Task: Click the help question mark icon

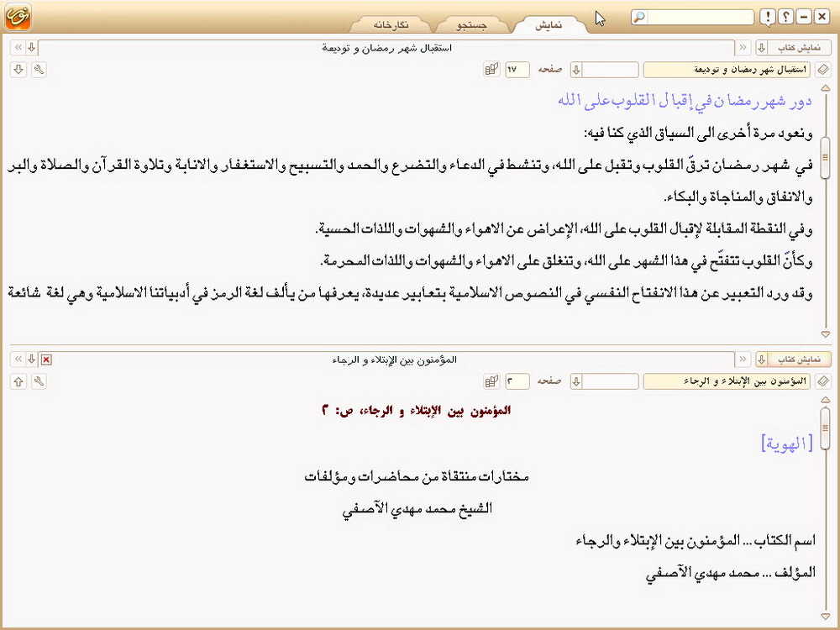Action: pyautogui.click(x=785, y=18)
